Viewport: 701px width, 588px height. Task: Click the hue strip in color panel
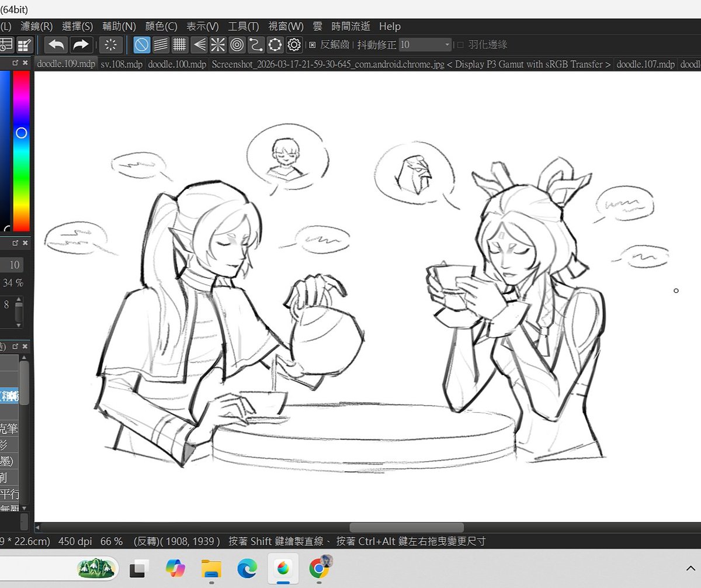coord(22,151)
